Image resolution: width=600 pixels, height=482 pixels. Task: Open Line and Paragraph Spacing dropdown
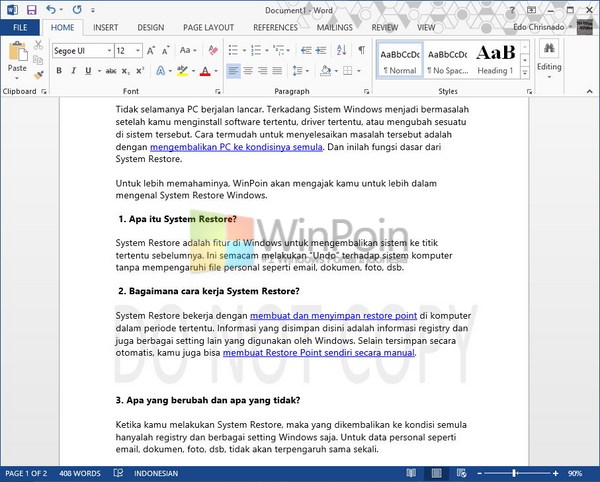pyautogui.click(x=301, y=71)
